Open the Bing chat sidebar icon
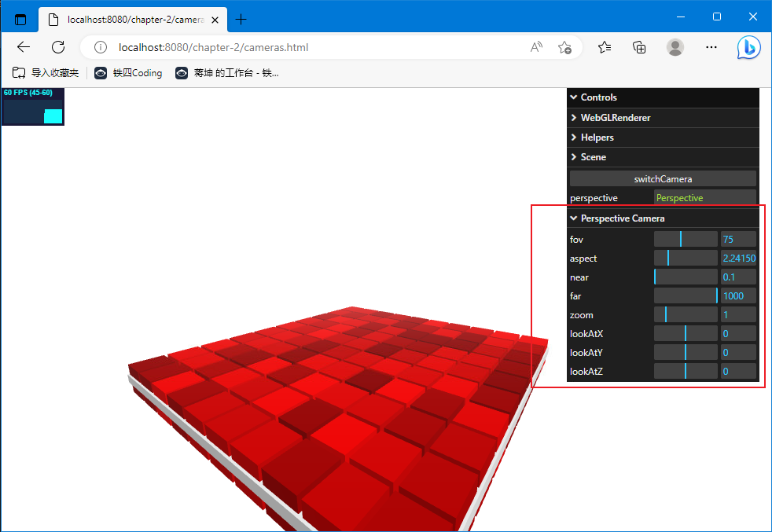The width and height of the screenshot is (772, 532). click(748, 47)
